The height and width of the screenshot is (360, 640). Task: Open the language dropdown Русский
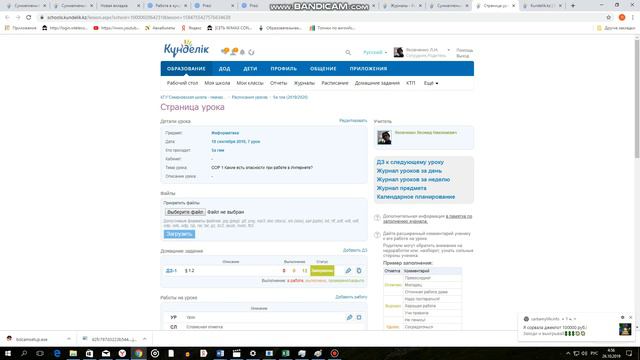(375, 52)
